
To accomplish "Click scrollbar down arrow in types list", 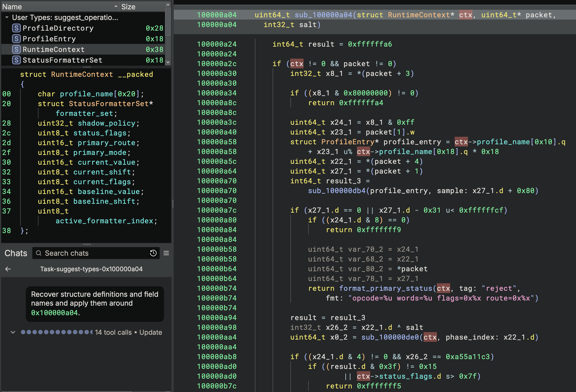I will (x=168, y=62).
